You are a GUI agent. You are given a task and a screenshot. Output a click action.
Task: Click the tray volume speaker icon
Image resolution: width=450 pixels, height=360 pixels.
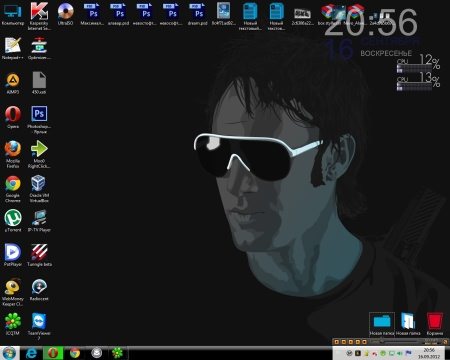point(399,353)
